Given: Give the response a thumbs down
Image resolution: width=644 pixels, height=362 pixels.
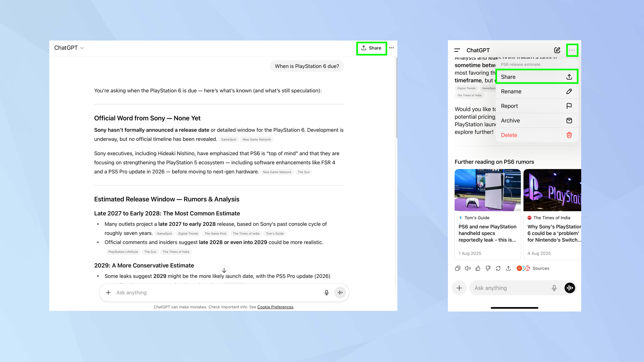Looking at the screenshot, I should 488,268.
